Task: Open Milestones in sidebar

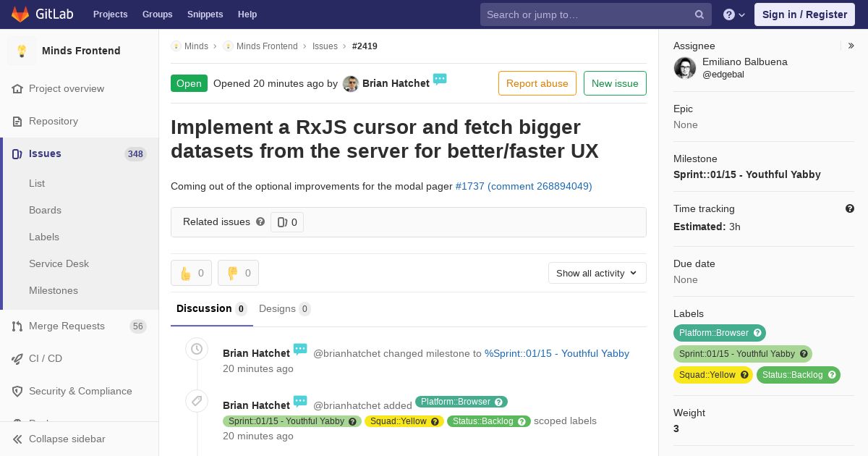Action: (54, 290)
